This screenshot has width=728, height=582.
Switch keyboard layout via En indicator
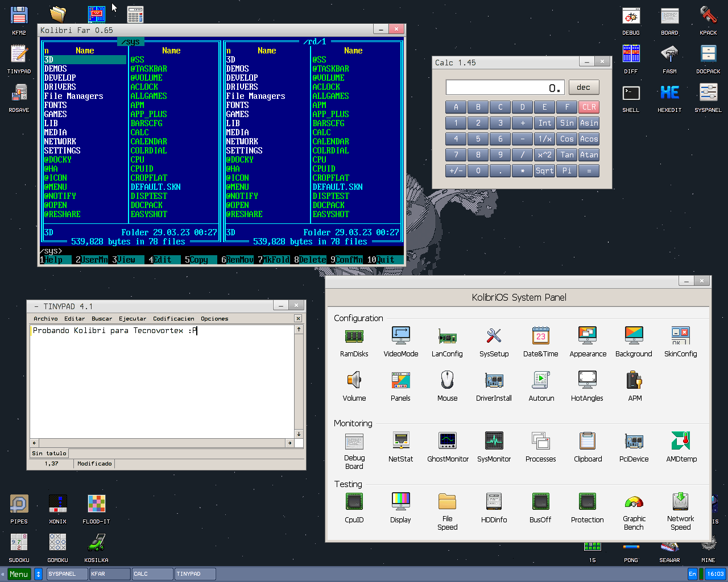pos(692,574)
